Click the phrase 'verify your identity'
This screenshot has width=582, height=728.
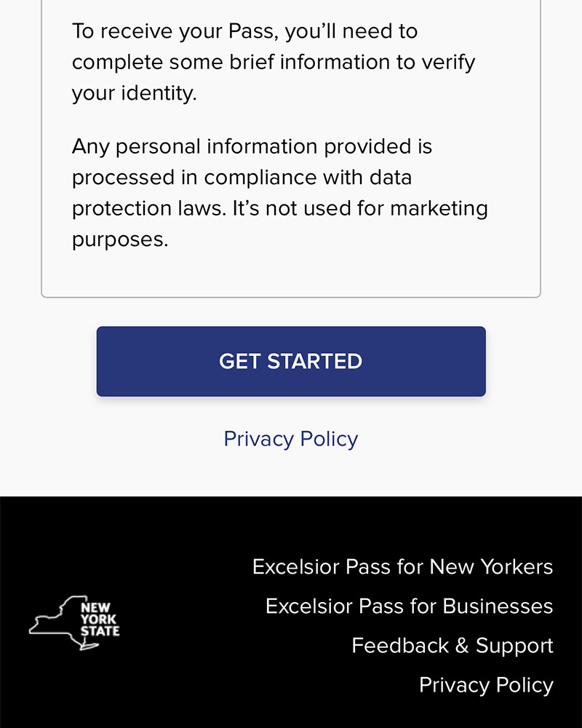[x=274, y=78]
